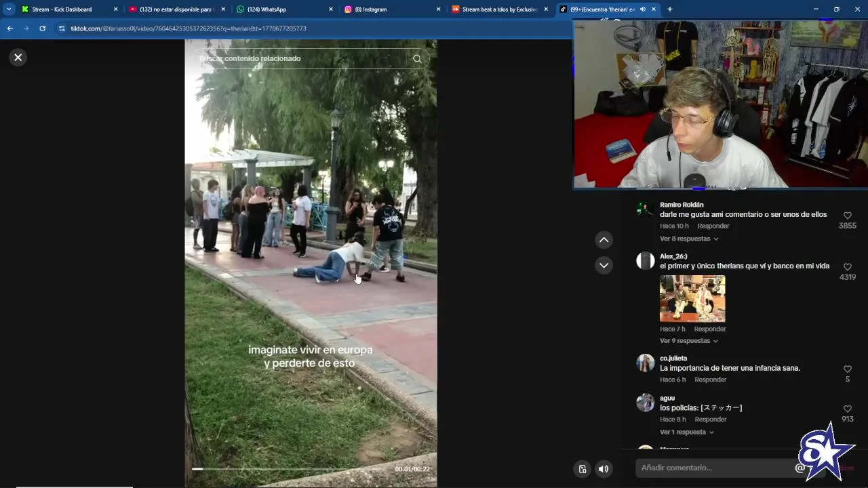
Task: Expand Ver 1 respuesta
Action: tap(687, 432)
